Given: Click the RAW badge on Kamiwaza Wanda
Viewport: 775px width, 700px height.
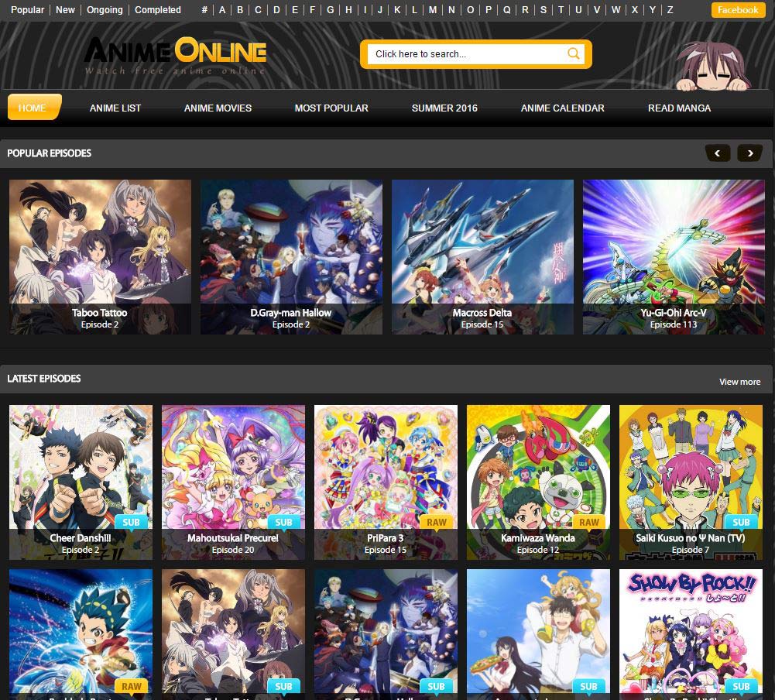Looking at the screenshot, I should 588,522.
